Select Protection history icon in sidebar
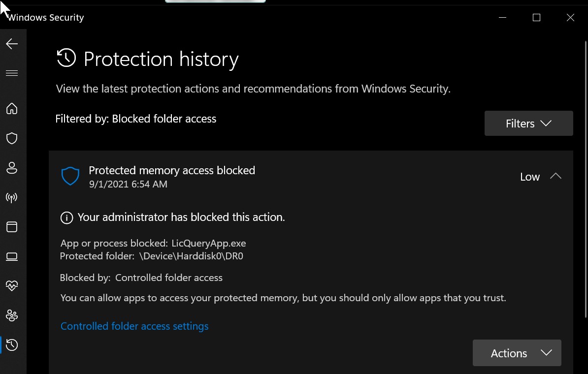The image size is (588, 374). 12,345
